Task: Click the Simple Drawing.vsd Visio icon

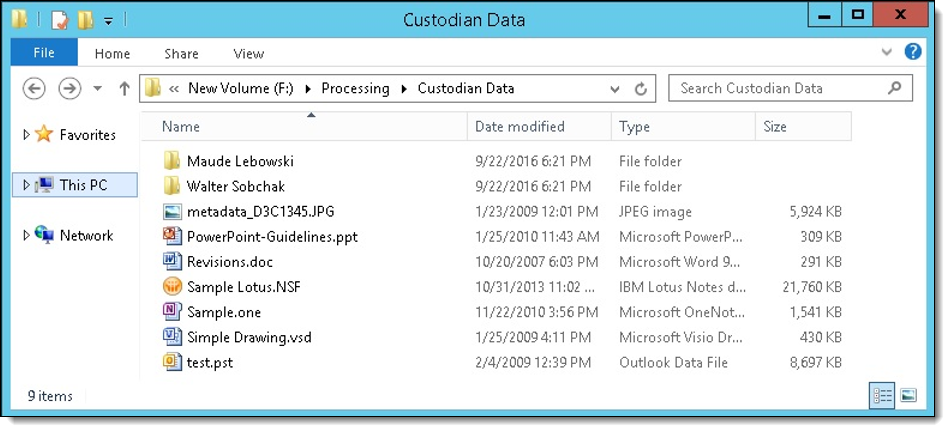Action: pos(172,337)
